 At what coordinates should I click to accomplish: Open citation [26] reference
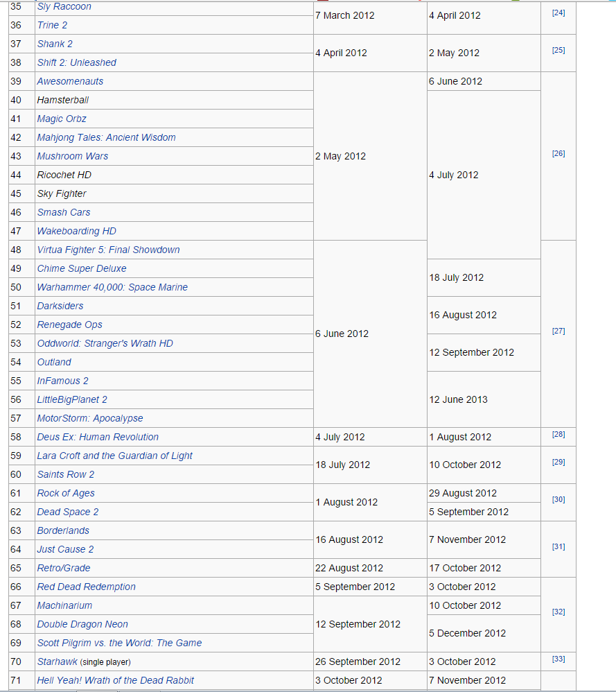pos(558,153)
